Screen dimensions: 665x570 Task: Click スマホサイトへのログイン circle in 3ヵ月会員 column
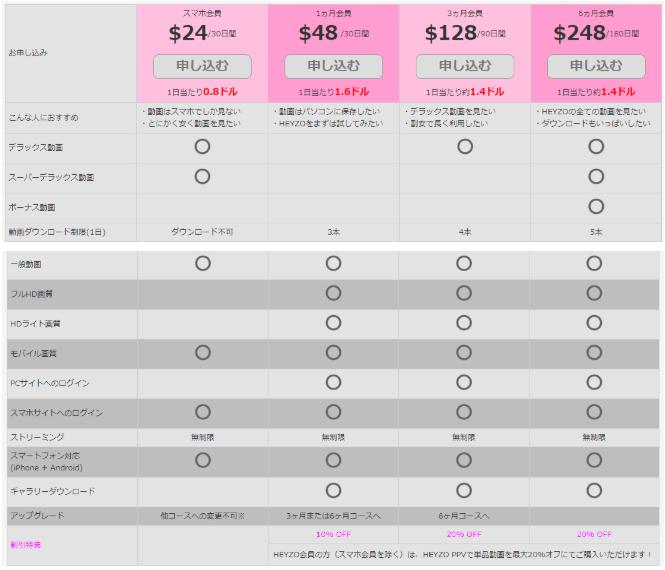464,411
